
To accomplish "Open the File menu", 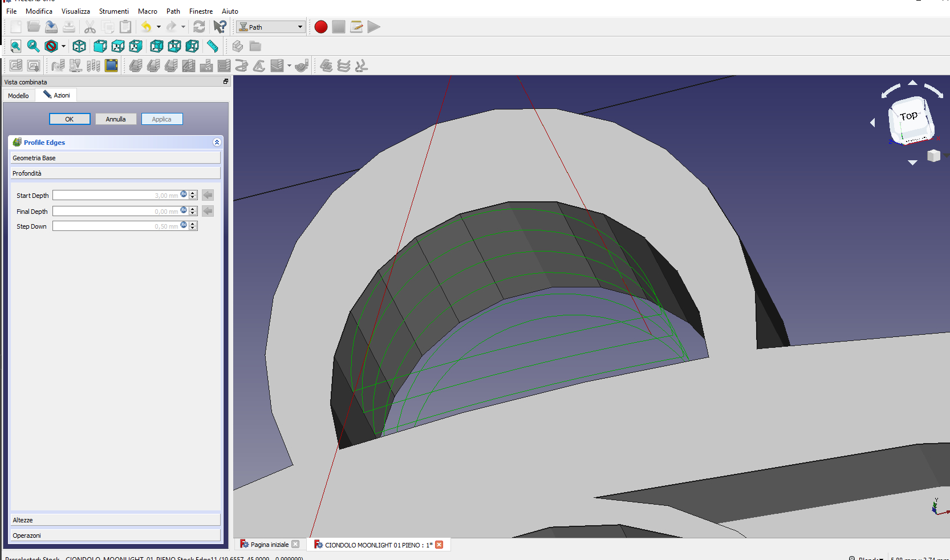I will pyautogui.click(x=11, y=11).
